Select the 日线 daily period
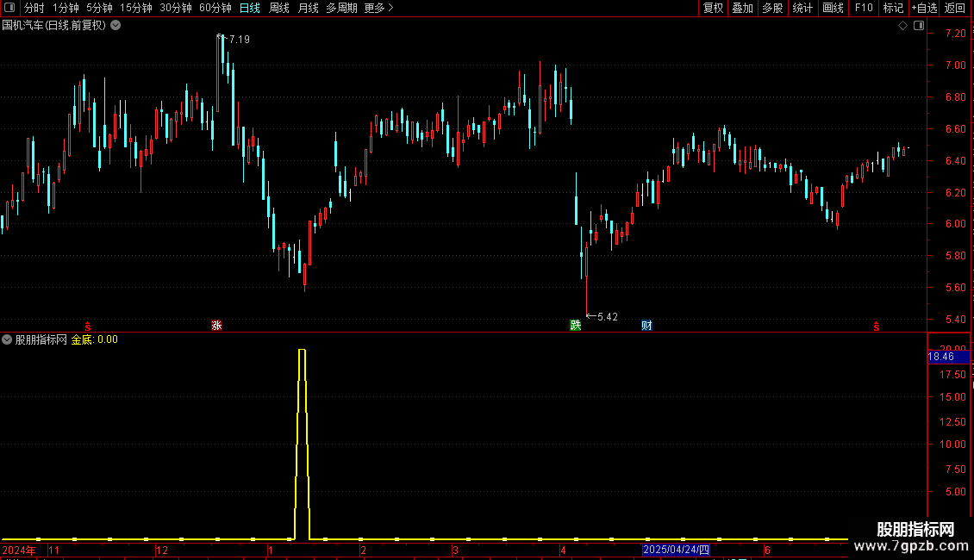The width and height of the screenshot is (974, 560). tap(250, 8)
